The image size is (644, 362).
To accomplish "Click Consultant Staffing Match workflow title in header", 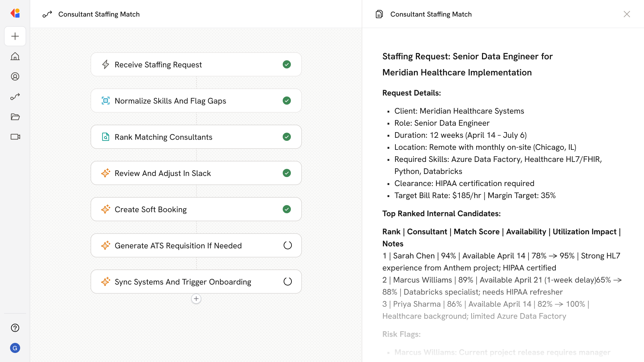I will [99, 14].
